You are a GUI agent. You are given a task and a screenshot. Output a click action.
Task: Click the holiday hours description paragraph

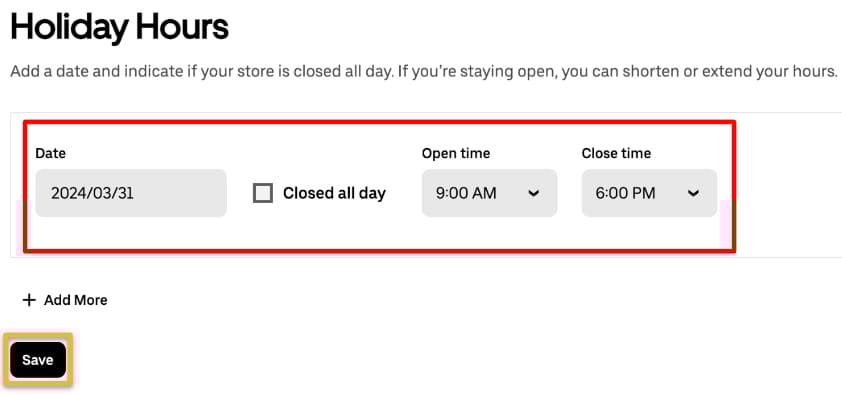pyautogui.click(x=424, y=71)
